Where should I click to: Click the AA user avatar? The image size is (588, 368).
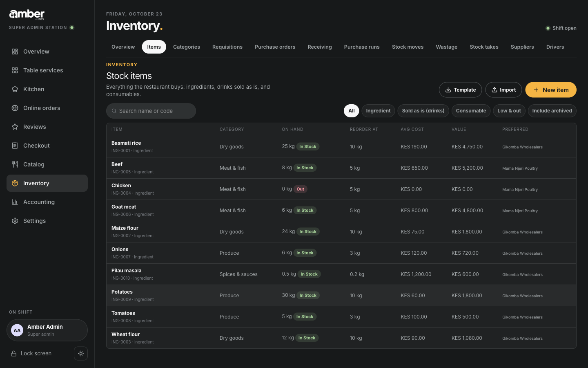(x=17, y=330)
